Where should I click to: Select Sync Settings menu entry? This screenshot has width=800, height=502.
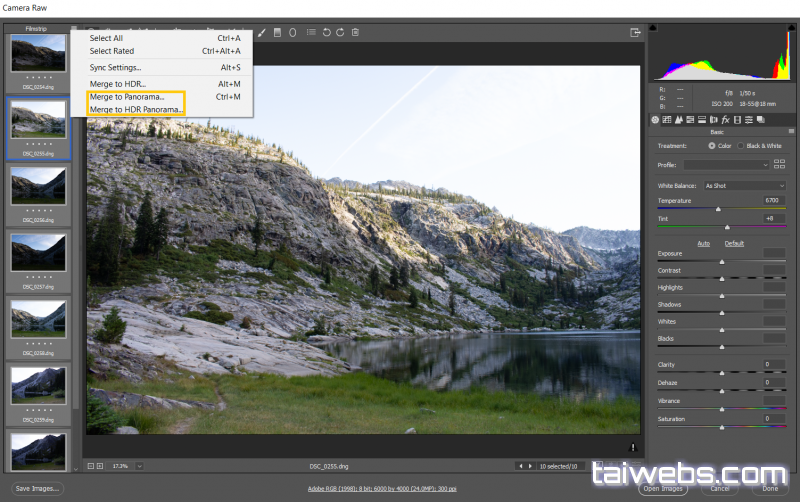pos(115,68)
